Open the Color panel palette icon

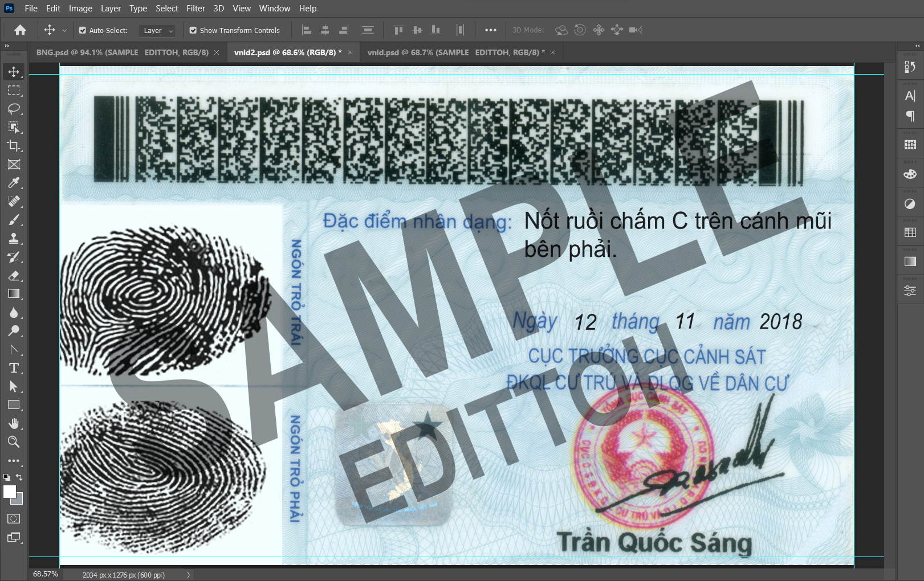910,174
